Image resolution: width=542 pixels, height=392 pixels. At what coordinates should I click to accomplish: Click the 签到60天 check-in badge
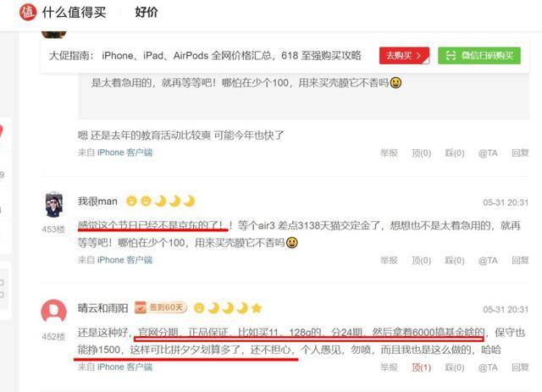pyautogui.click(x=161, y=307)
